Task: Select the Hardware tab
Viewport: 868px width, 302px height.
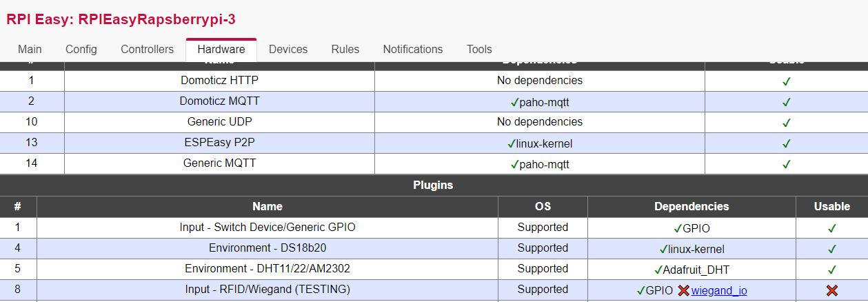Action: pos(221,50)
